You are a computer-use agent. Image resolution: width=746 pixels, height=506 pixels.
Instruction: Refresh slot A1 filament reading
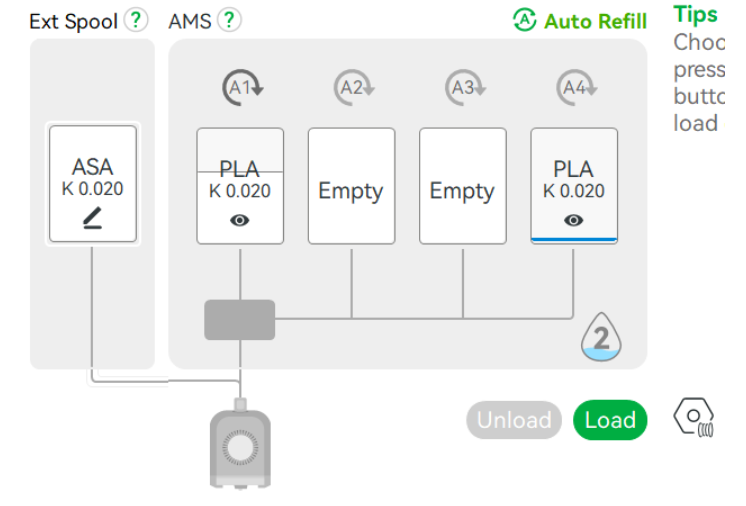241,89
